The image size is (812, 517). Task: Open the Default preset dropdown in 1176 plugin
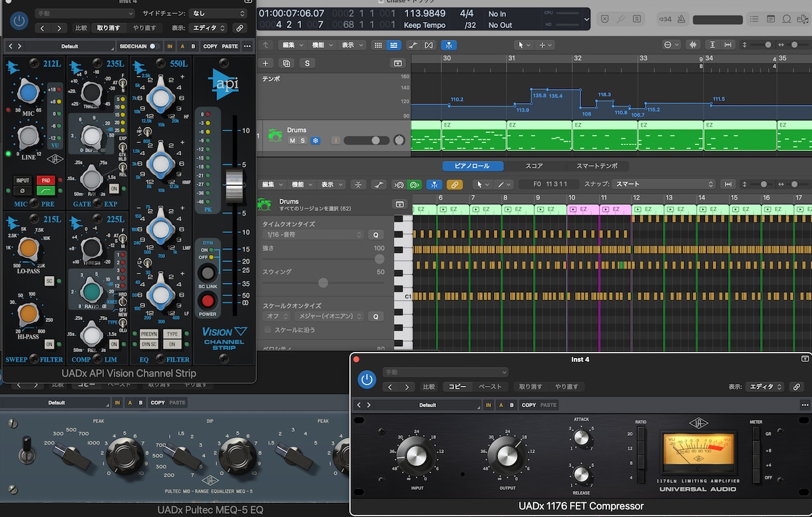(427, 405)
